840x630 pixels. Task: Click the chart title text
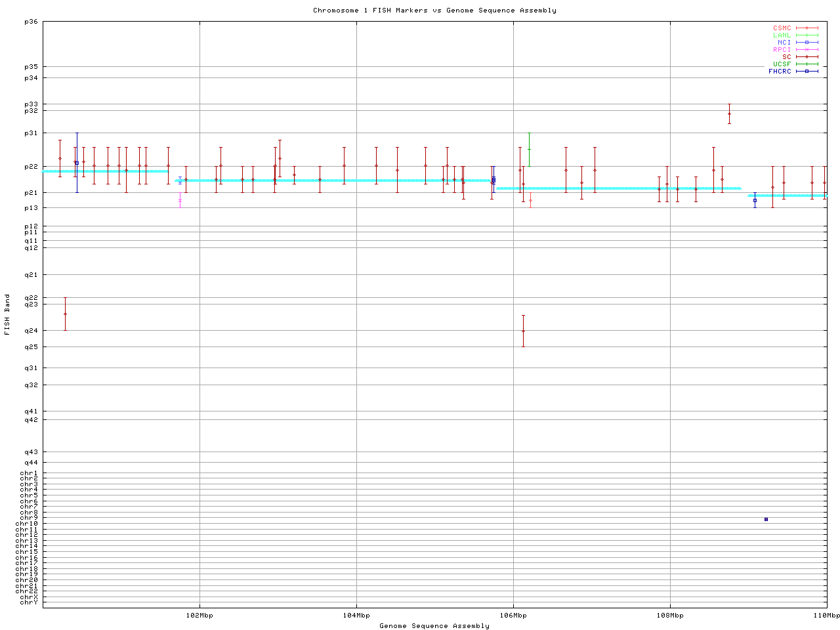434,10
